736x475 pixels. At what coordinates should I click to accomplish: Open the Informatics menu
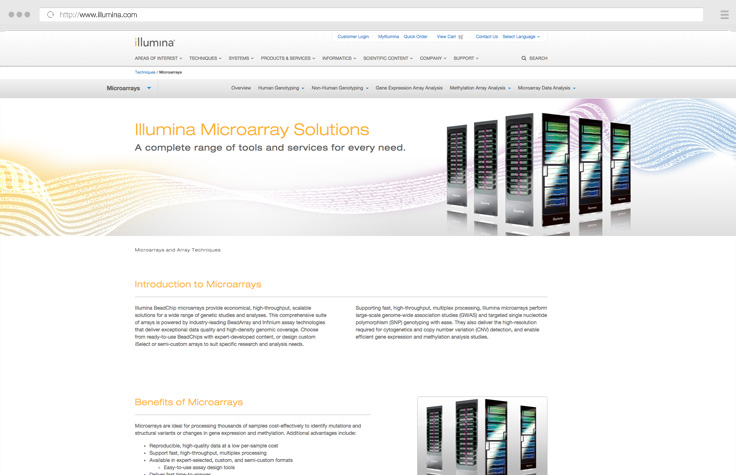click(339, 58)
